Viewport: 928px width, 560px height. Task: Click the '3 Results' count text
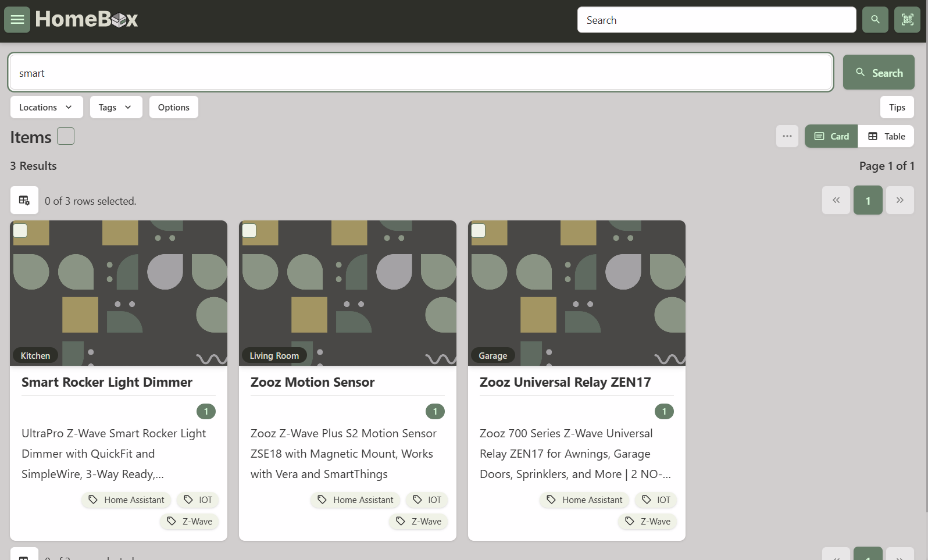34,166
